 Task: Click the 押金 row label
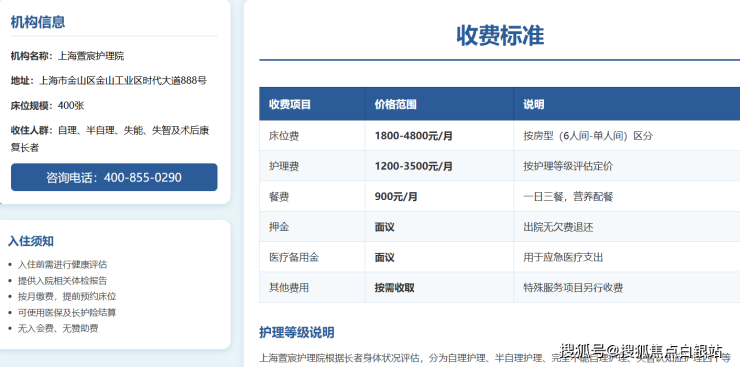(279, 227)
